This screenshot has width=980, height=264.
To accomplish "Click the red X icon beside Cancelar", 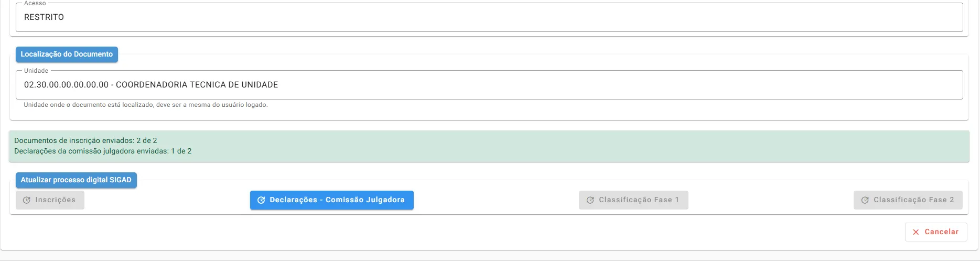I will click(x=916, y=232).
